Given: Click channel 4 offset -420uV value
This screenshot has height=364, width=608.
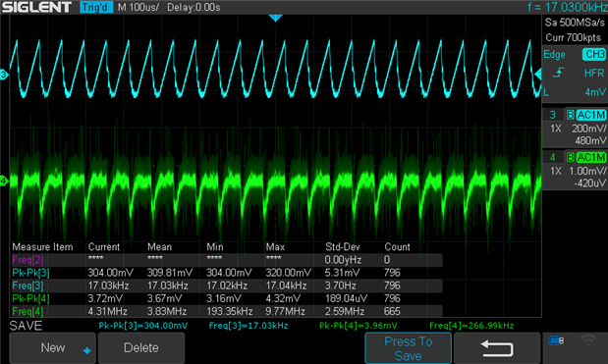Looking at the screenshot, I should click(589, 182).
